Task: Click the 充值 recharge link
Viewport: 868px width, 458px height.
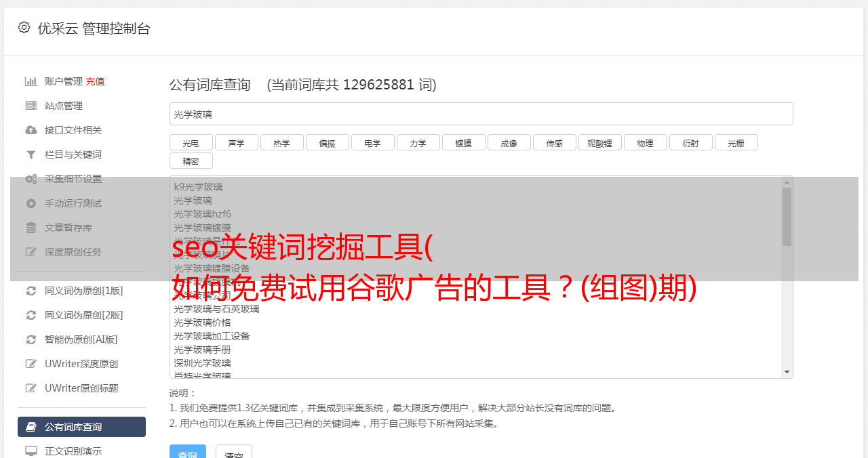Action: (95, 81)
